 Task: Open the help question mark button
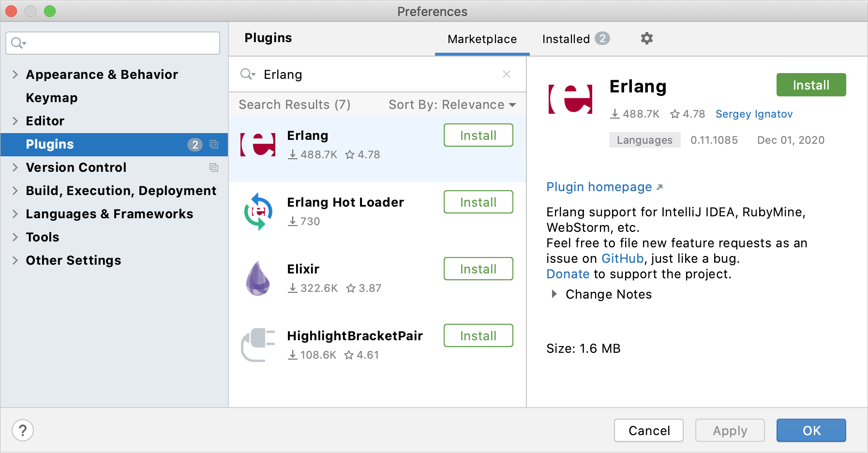pyautogui.click(x=23, y=430)
